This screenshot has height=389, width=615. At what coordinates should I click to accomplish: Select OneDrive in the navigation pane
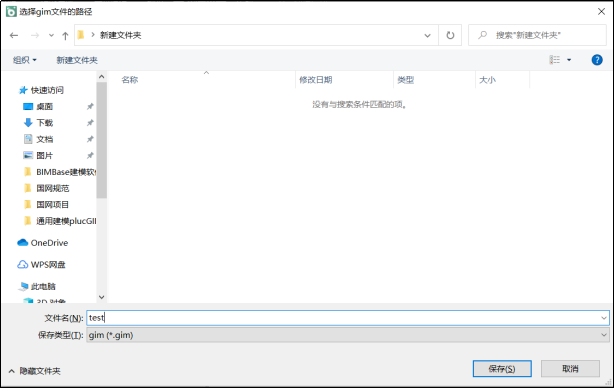(x=49, y=243)
